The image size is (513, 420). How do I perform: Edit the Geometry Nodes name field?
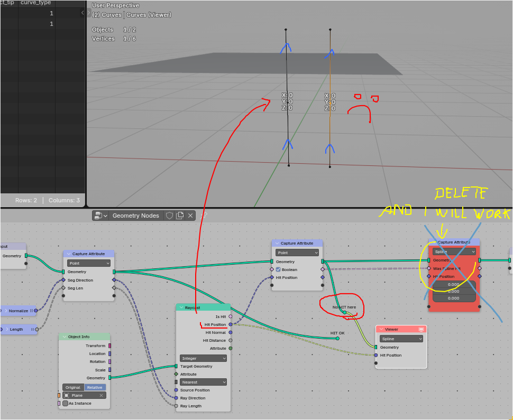coord(136,216)
